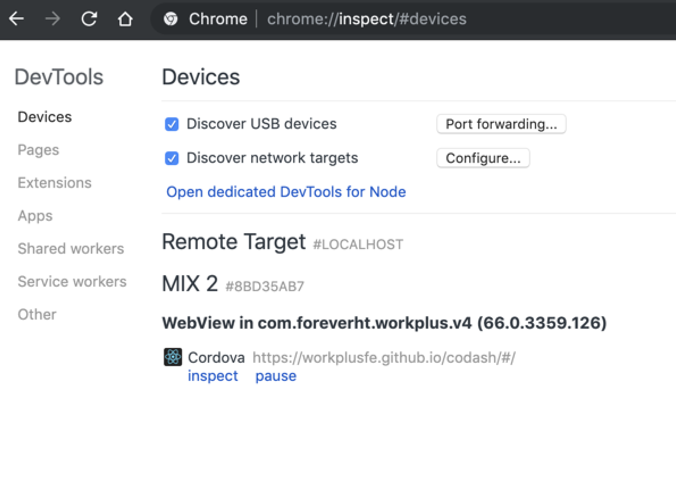Pause the Cordova WebView target

pyautogui.click(x=275, y=376)
